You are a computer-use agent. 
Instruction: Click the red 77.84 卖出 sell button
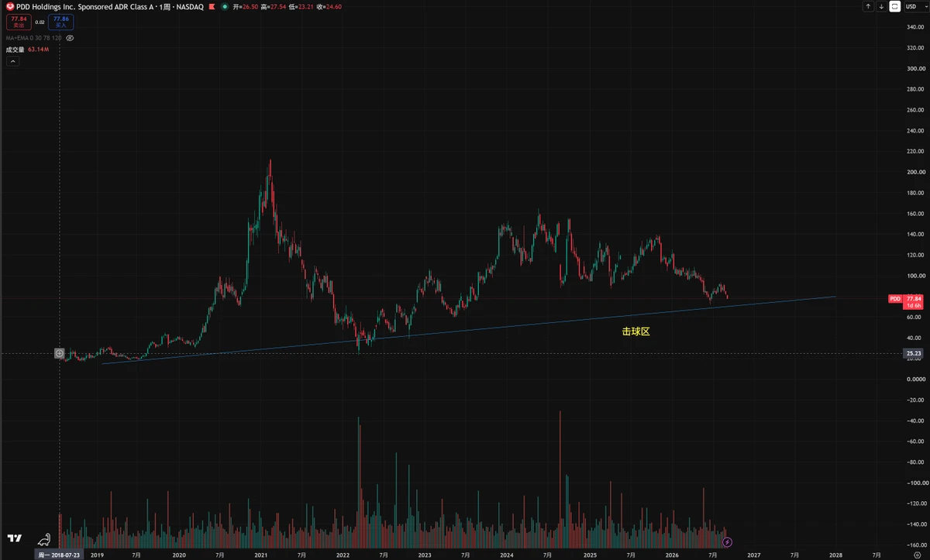19,22
